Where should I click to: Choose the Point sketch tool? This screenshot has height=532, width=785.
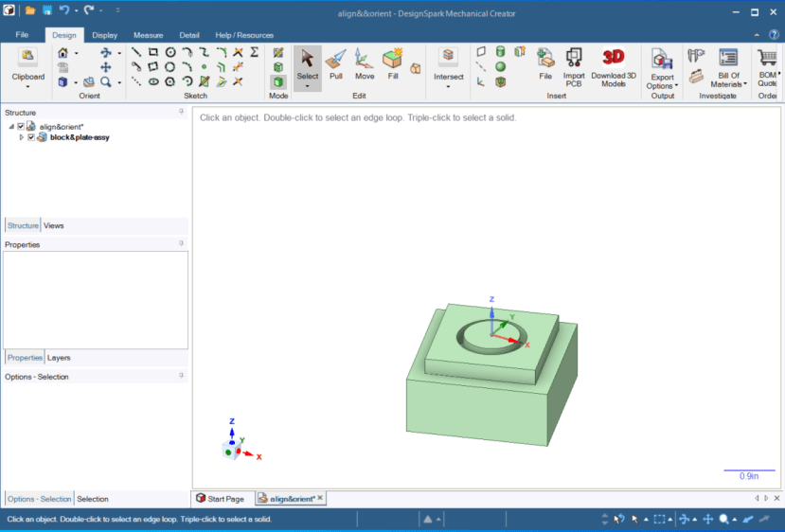click(x=204, y=66)
